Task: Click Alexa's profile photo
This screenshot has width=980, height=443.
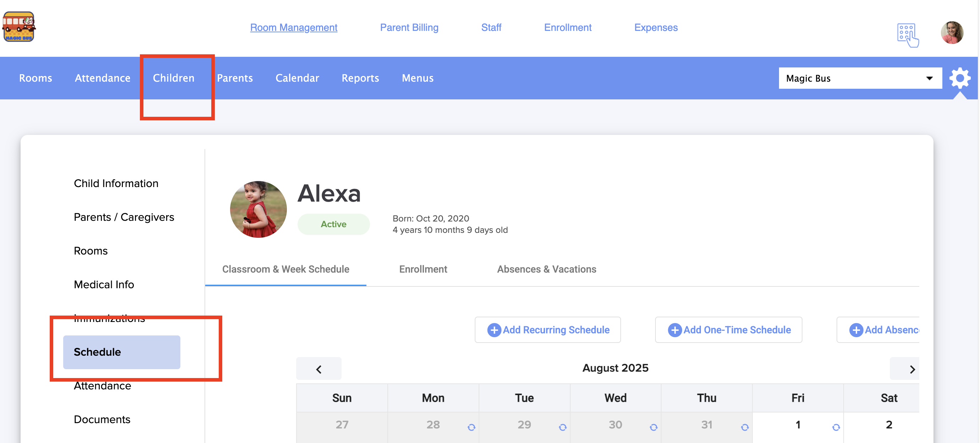Action: point(258,209)
